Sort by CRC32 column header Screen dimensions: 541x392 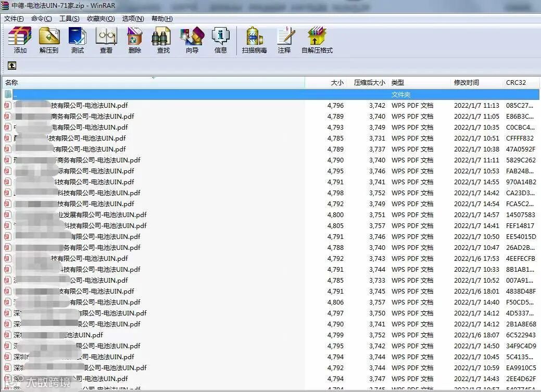coord(520,82)
